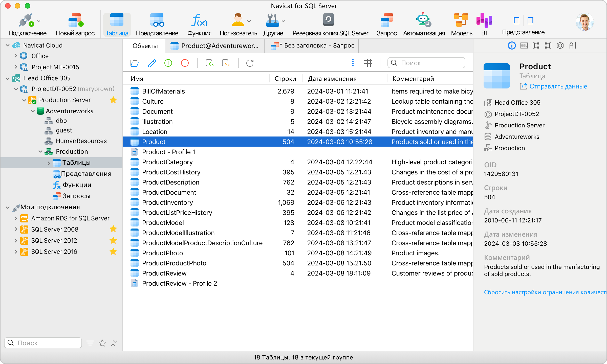607x364 pixels.
Task: Select the Таблица toolbar button
Action: pyautogui.click(x=117, y=25)
